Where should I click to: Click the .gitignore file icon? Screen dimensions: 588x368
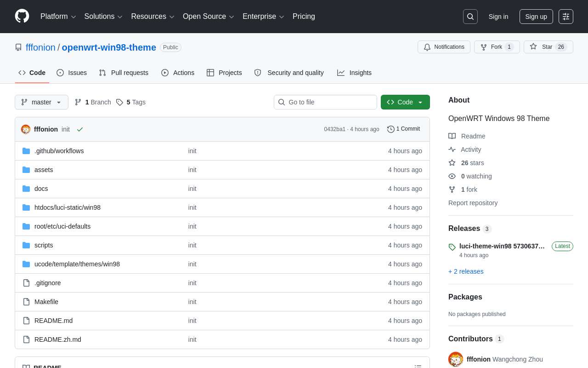coord(26,283)
